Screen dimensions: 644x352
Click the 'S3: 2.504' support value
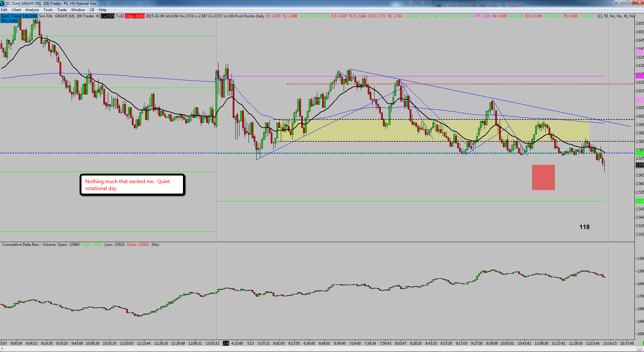tap(466, 16)
